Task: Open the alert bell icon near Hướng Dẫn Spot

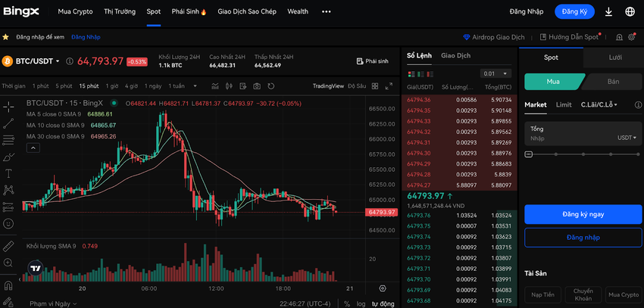Action: click(x=619, y=37)
